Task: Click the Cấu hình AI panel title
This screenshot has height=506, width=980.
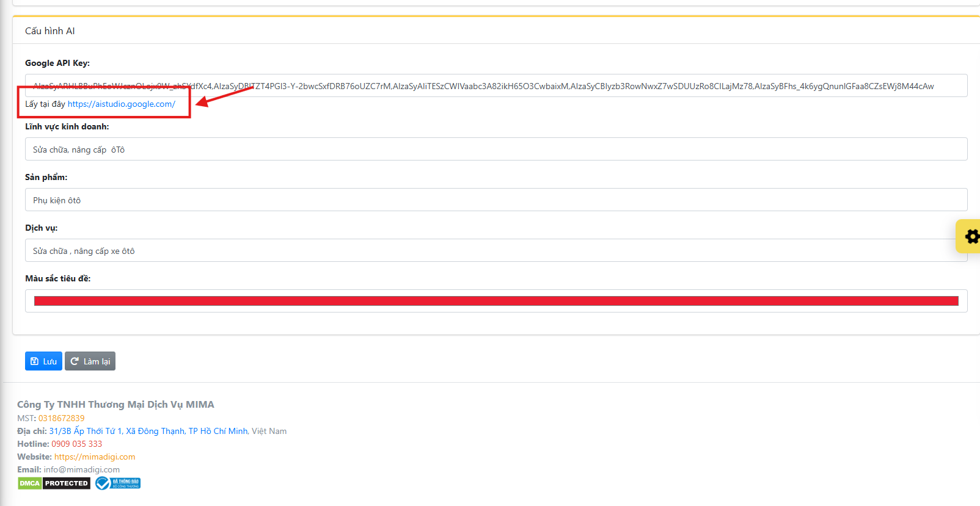Action: pyautogui.click(x=50, y=31)
